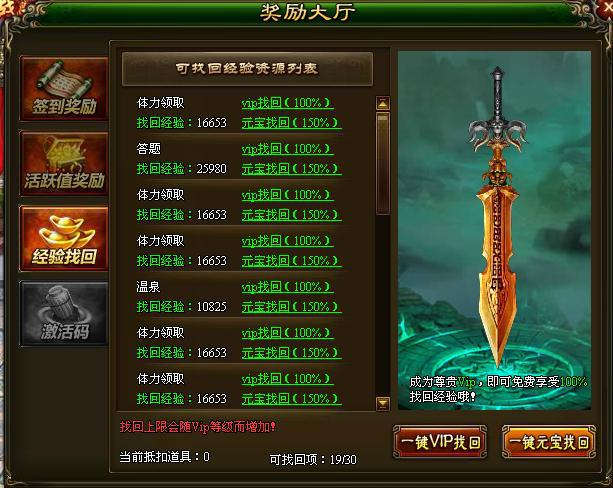Click the golden sword artwork

tap(497, 219)
